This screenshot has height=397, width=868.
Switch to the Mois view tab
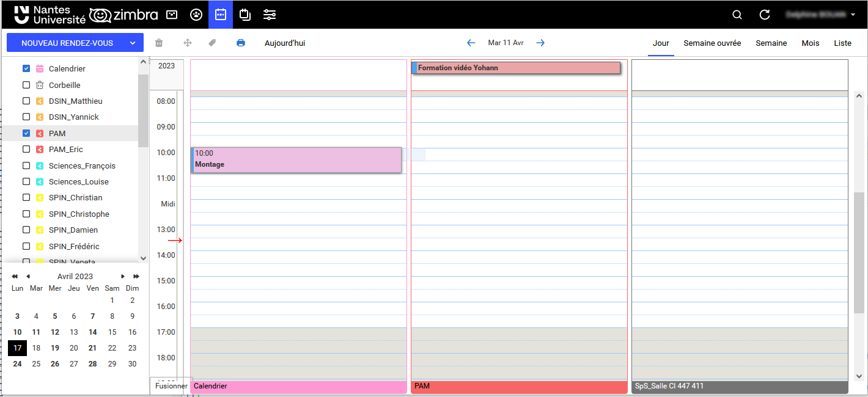[x=810, y=43]
